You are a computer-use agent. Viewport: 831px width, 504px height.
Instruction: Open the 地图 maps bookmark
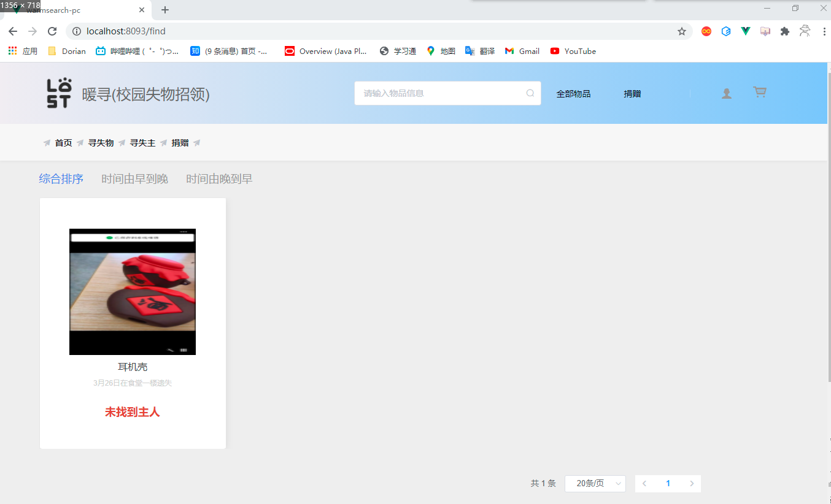[x=441, y=51]
